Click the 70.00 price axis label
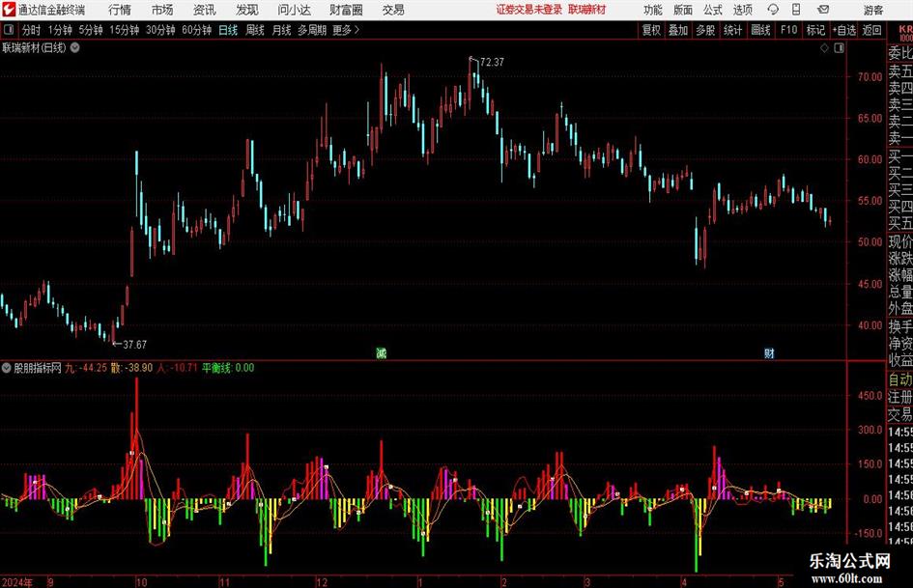 click(x=870, y=77)
